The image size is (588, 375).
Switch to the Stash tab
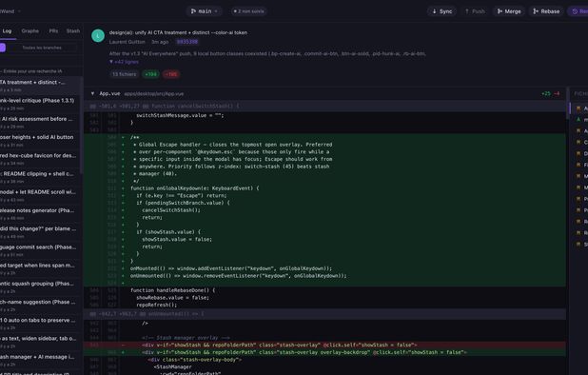coord(73,31)
